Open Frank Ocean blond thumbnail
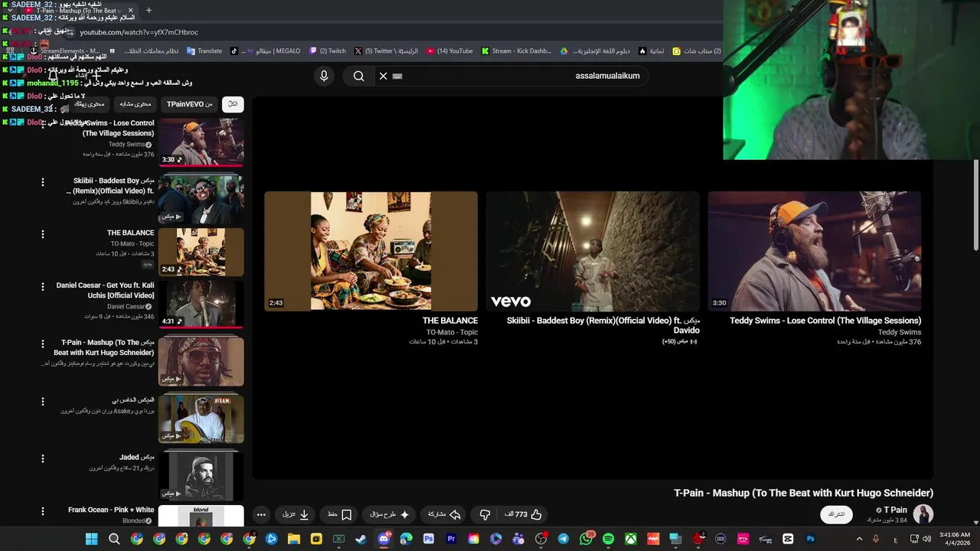Screen dimensions: 980x551 pyautogui.click(x=201, y=516)
